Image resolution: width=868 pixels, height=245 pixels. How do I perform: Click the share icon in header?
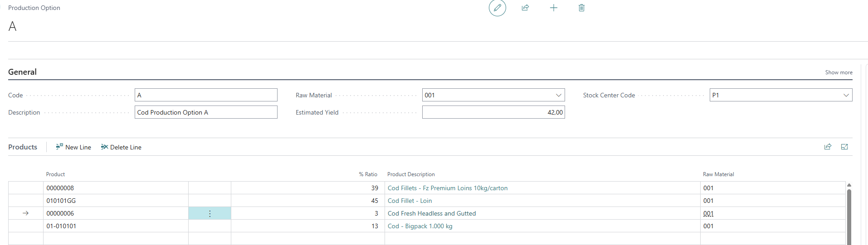click(525, 8)
